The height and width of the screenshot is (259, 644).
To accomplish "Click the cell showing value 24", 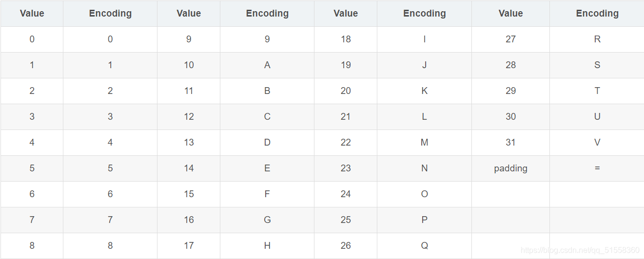I will coord(346,194).
